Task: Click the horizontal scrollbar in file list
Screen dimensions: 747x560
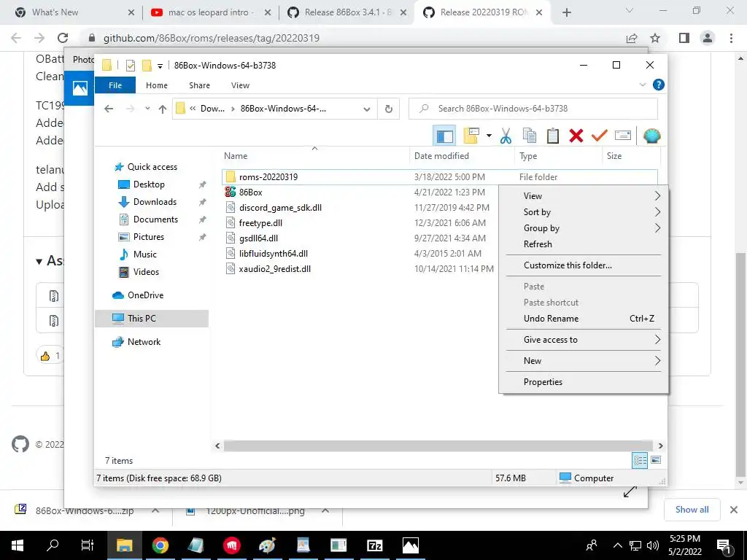Action: tap(438, 446)
